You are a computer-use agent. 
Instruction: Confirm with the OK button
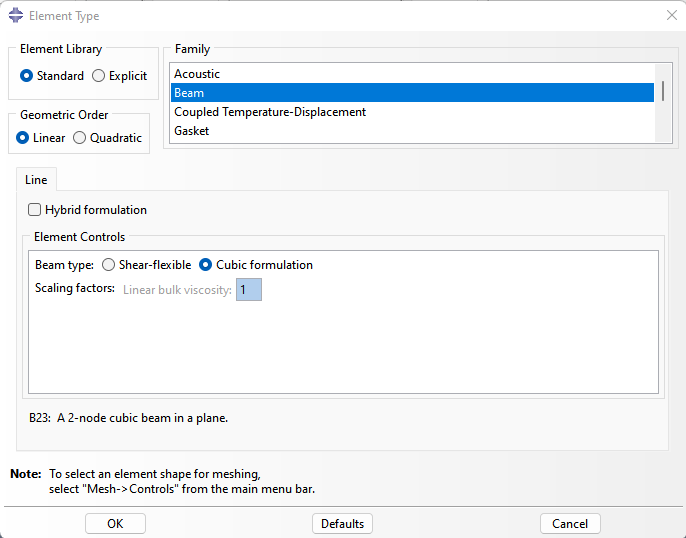pyautogui.click(x=115, y=524)
